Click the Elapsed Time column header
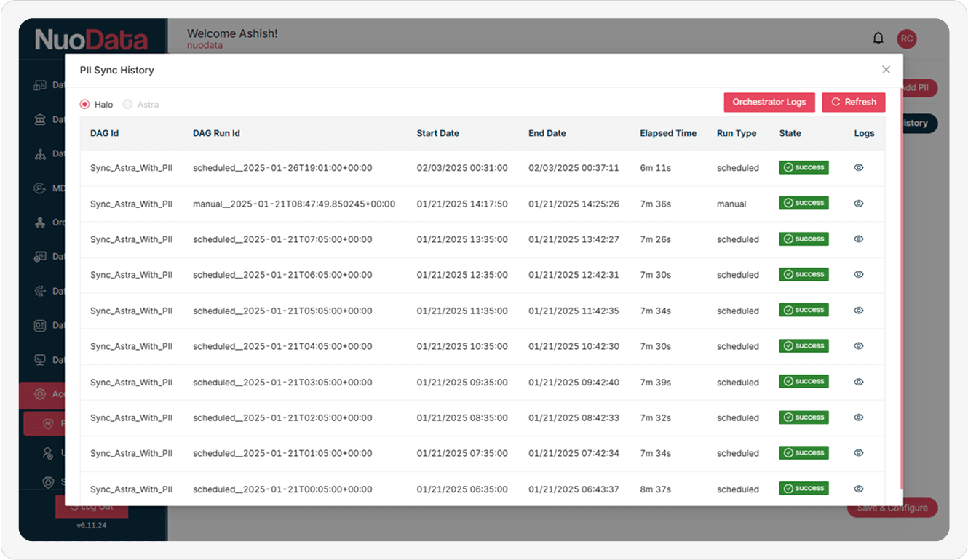The image size is (968, 560). click(668, 133)
